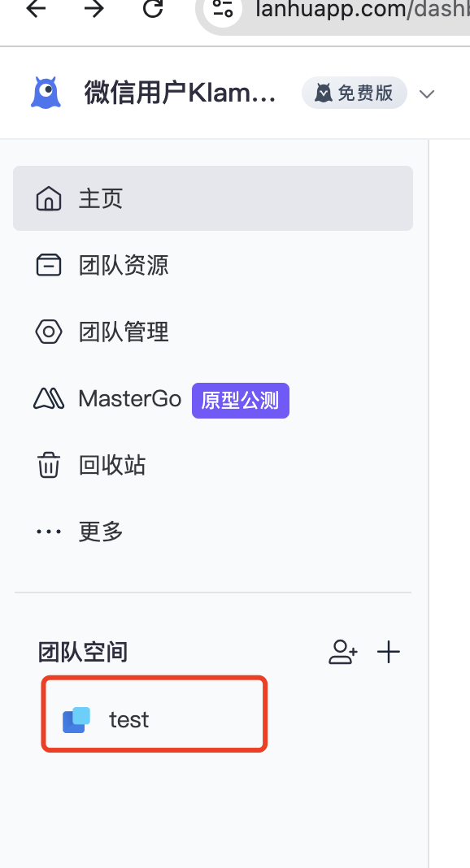Open 团队资源 in the sidebar

[x=212, y=265]
